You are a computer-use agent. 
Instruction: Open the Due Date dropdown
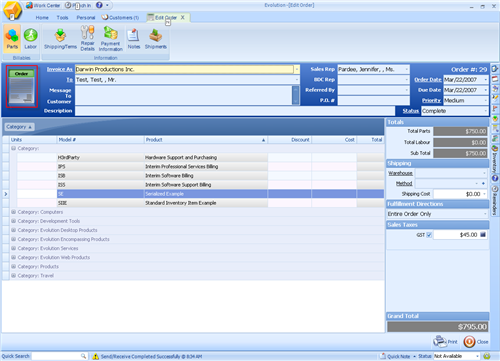coord(486,90)
